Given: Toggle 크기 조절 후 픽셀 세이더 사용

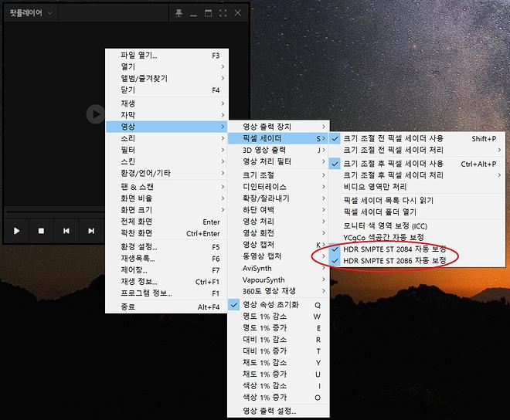Looking at the screenshot, I should point(417,164).
